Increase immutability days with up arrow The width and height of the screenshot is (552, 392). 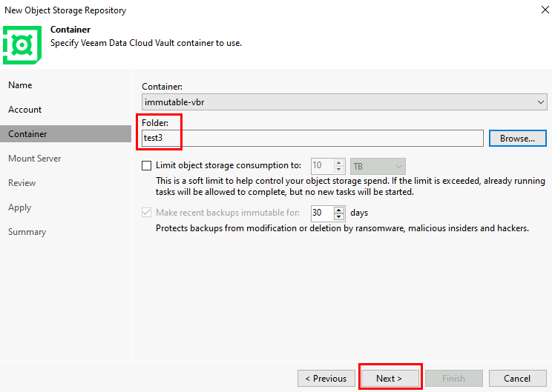(x=338, y=210)
